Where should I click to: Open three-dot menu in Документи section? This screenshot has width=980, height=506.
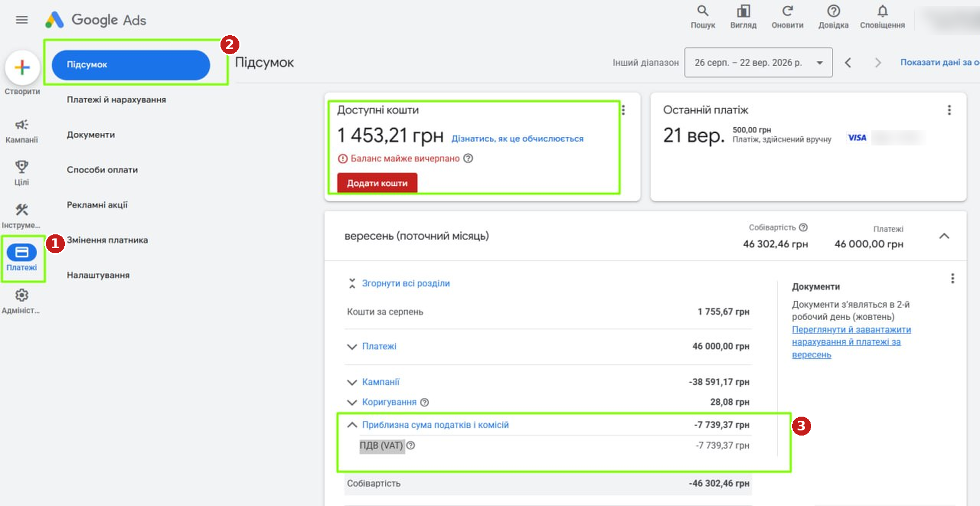coord(952,278)
